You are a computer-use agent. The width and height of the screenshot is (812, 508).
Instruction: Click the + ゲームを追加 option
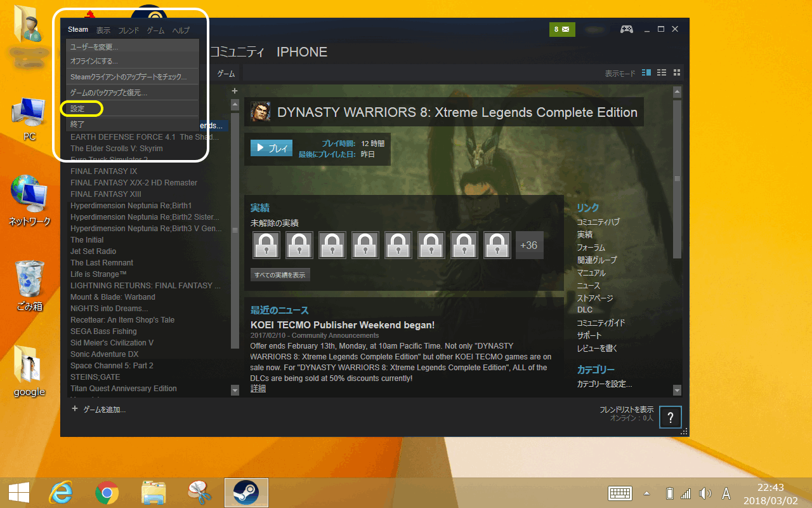(100, 410)
